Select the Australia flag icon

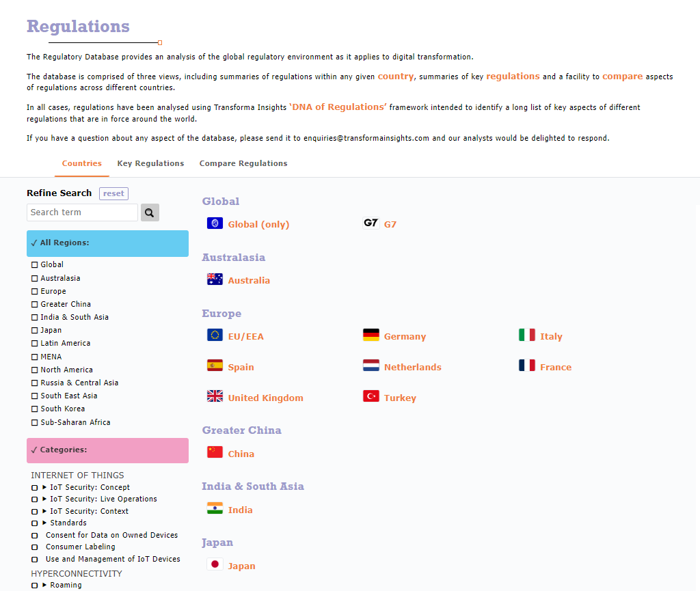click(214, 279)
